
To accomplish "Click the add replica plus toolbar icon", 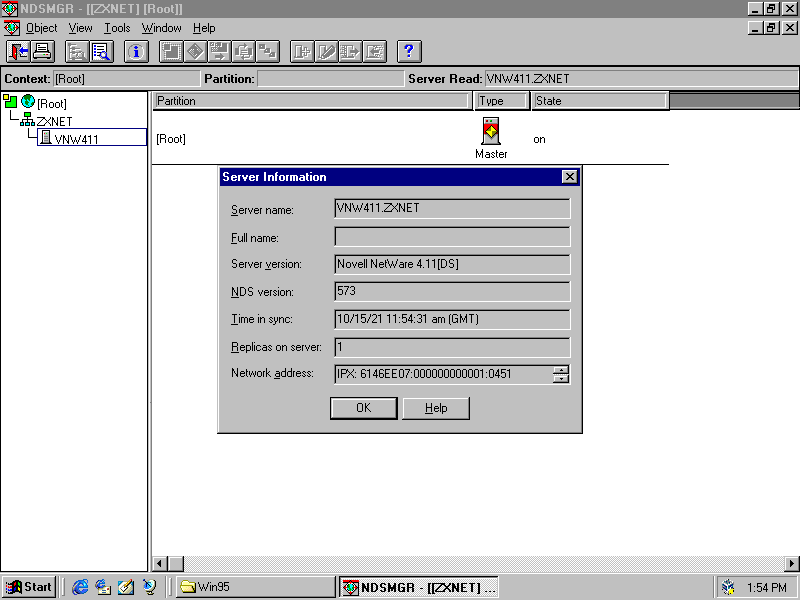I will point(302,52).
